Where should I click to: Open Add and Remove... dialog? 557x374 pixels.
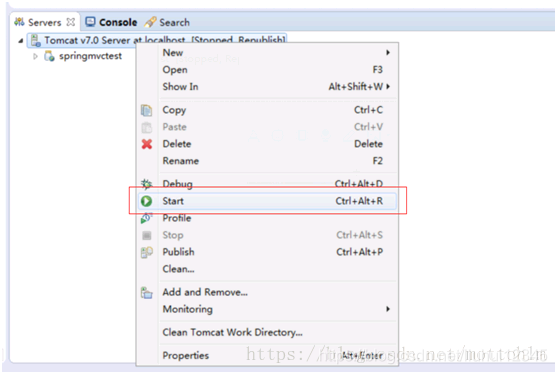pyautogui.click(x=267, y=292)
